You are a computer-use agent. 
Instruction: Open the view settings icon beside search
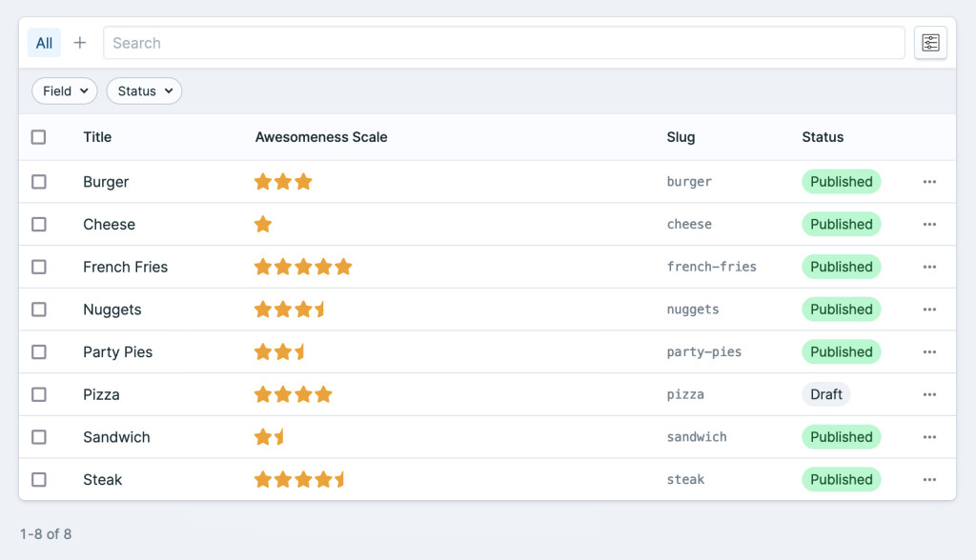(930, 43)
